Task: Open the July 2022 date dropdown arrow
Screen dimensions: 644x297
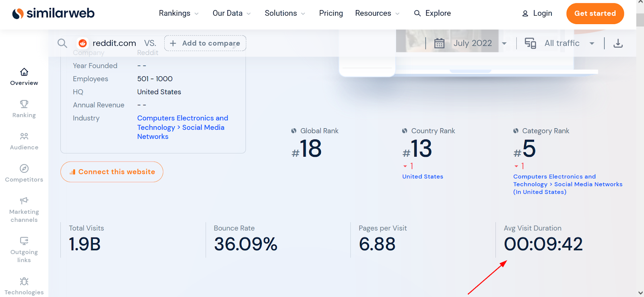Action: (x=504, y=43)
